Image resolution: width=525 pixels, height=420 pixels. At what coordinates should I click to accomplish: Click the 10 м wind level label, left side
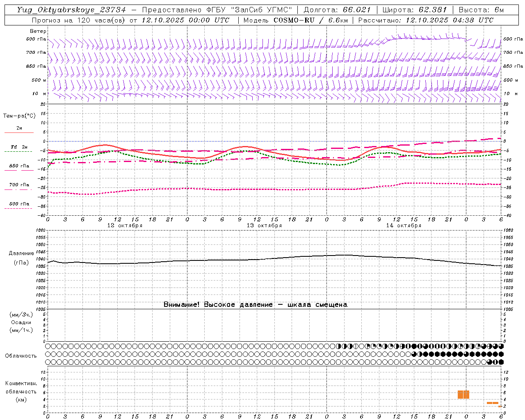(x=39, y=94)
